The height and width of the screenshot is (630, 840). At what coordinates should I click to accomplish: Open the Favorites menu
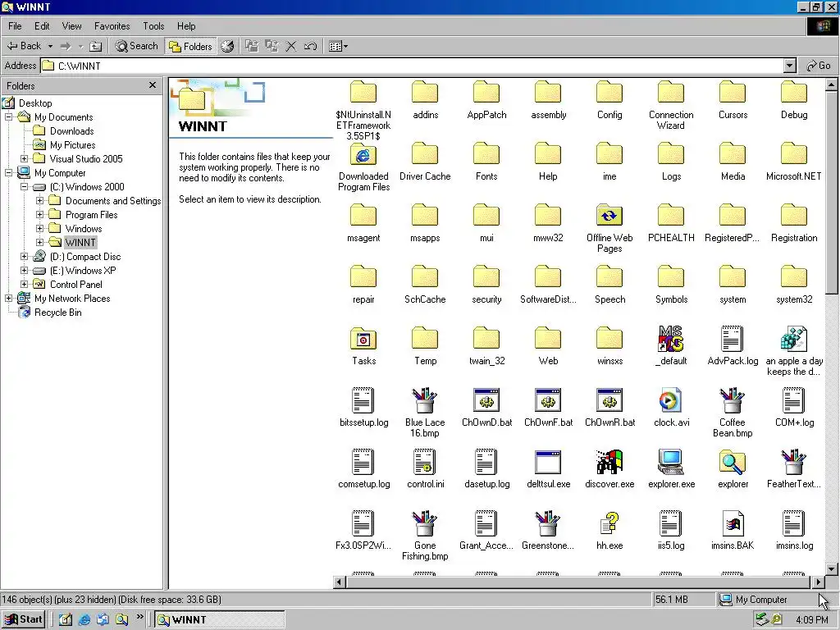pos(112,25)
